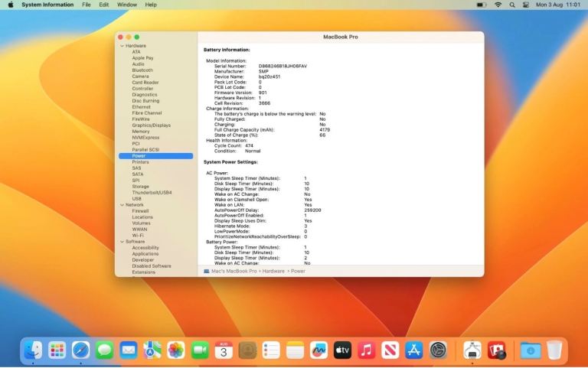Image resolution: width=588 pixels, height=368 pixels.
Task: Collapse the Software section in the sidebar
Action: point(122,242)
